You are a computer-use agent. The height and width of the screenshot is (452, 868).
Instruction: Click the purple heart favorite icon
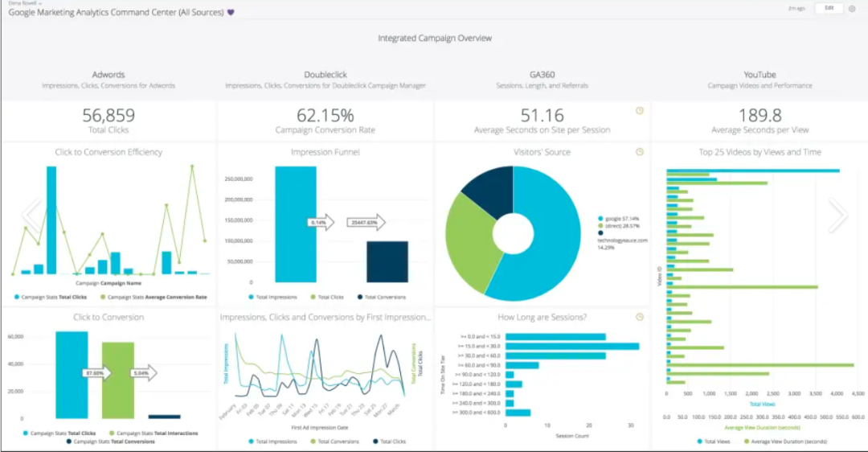231,12
